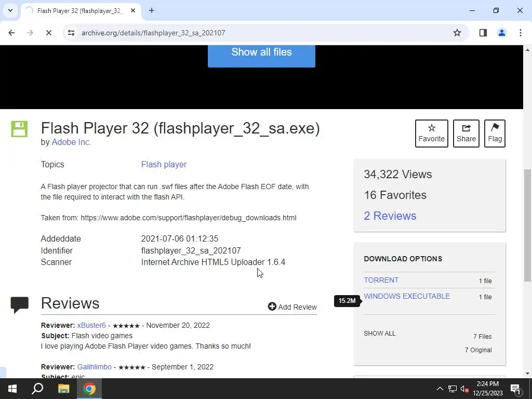Click the muted volume tray icon

464,389
